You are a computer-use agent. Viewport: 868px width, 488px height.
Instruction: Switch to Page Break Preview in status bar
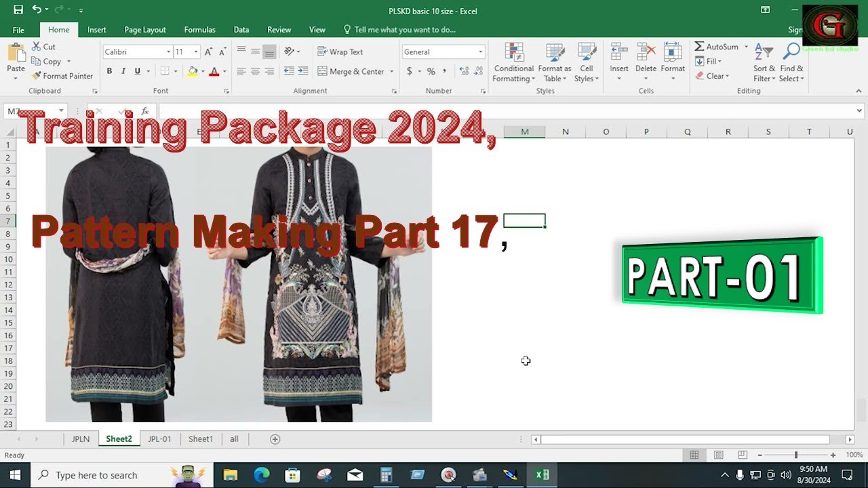click(x=743, y=455)
